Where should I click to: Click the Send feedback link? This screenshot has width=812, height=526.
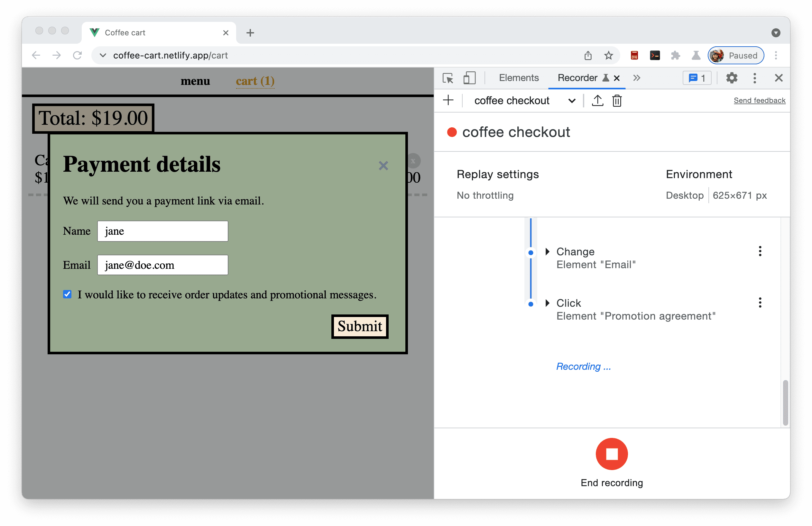(x=760, y=101)
